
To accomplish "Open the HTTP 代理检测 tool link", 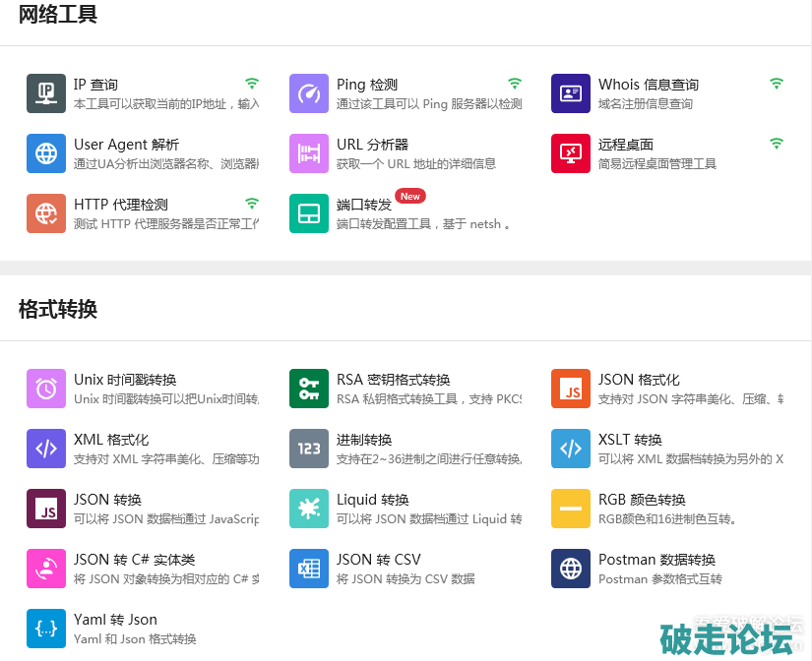I will tap(120, 205).
